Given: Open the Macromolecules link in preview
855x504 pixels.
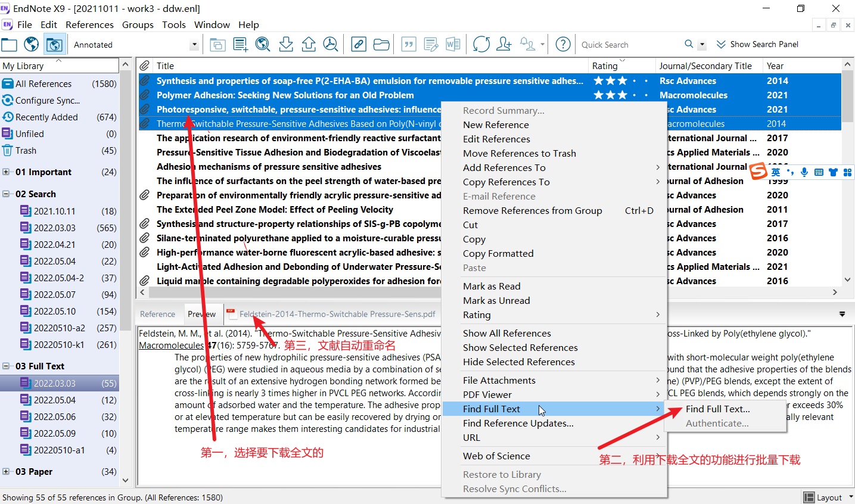Looking at the screenshot, I should 171,346.
